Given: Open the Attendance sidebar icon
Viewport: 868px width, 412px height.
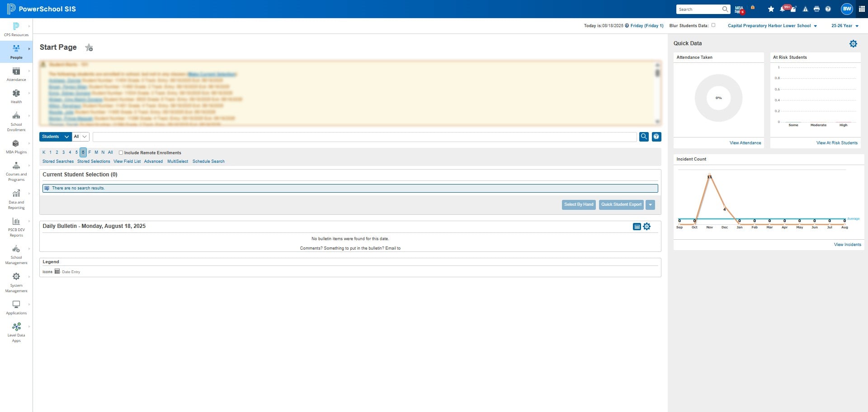Looking at the screenshot, I should pos(16,74).
